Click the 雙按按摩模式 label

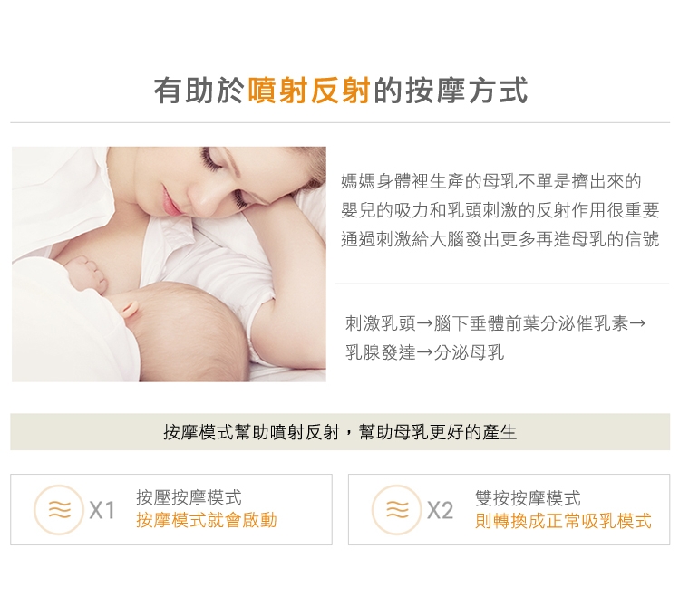528,498
